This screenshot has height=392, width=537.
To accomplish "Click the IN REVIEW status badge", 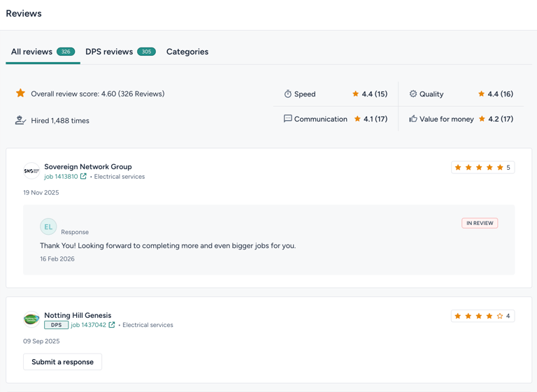I will coord(480,223).
